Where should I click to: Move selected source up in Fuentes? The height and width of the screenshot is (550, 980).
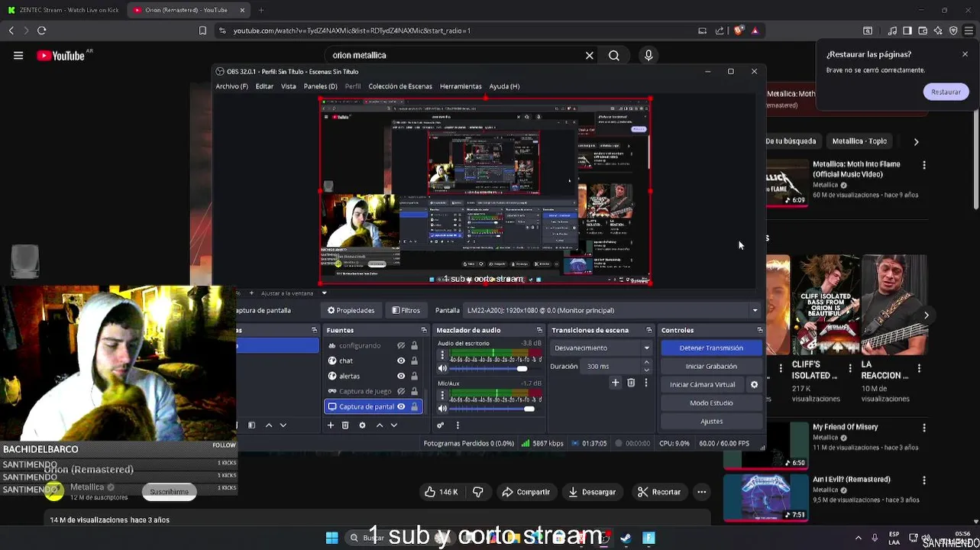coord(380,425)
